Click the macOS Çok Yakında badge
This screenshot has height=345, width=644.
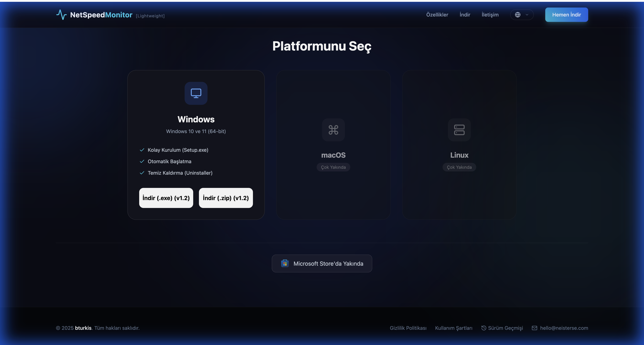tap(333, 167)
